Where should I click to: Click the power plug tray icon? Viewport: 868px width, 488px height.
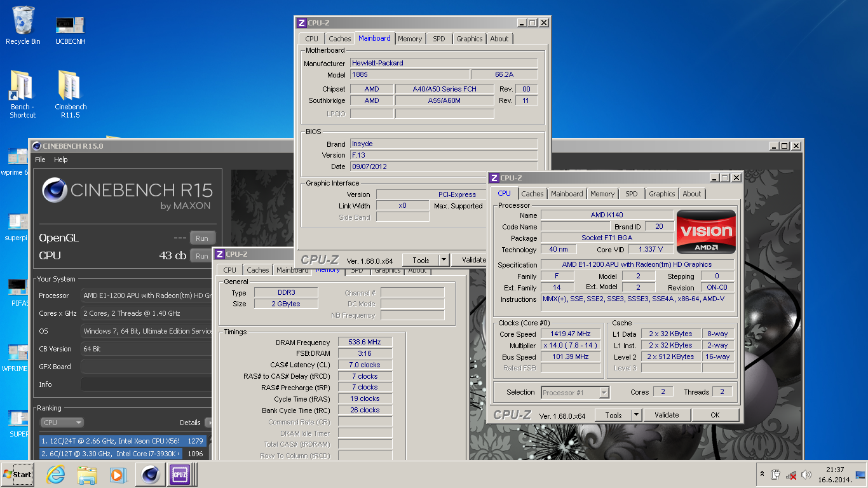pos(776,475)
